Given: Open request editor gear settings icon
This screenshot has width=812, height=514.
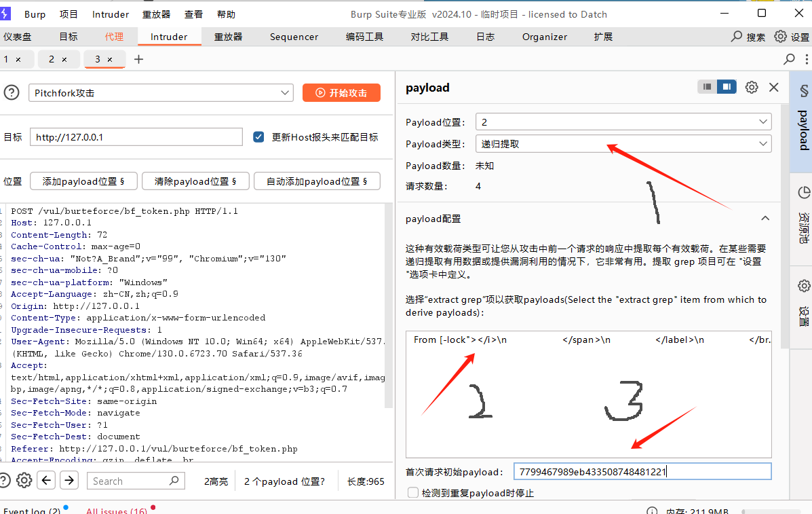Looking at the screenshot, I should [24, 480].
